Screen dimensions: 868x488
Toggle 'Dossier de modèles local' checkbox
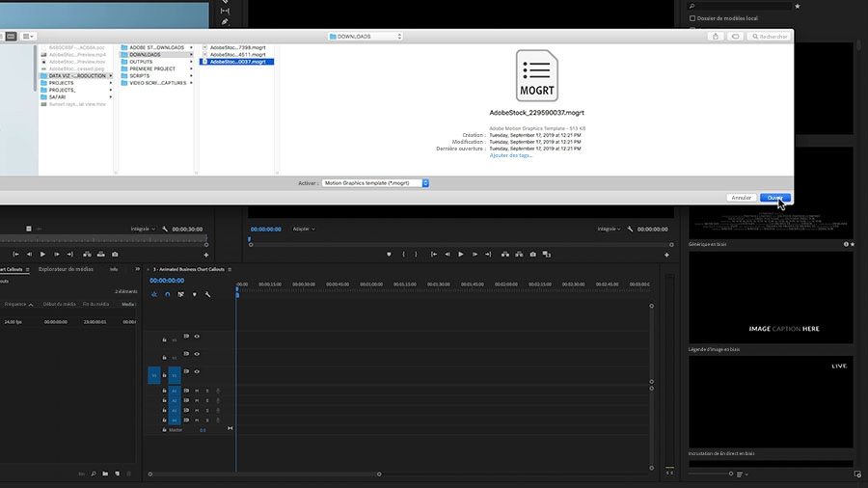692,18
